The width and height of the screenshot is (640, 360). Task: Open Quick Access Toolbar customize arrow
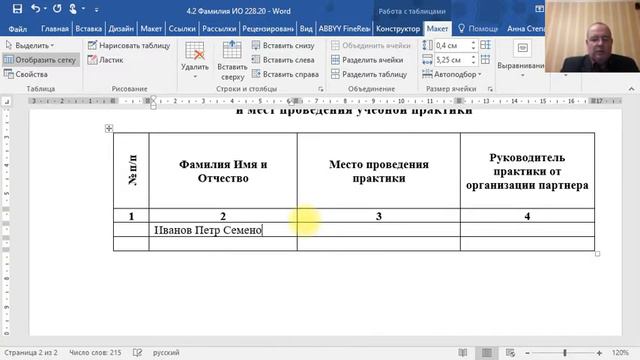coord(97,9)
